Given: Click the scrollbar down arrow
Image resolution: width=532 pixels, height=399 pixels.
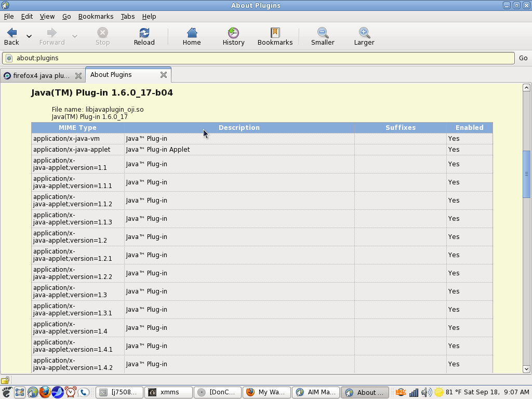Looking at the screenshot, I should 526,369.
